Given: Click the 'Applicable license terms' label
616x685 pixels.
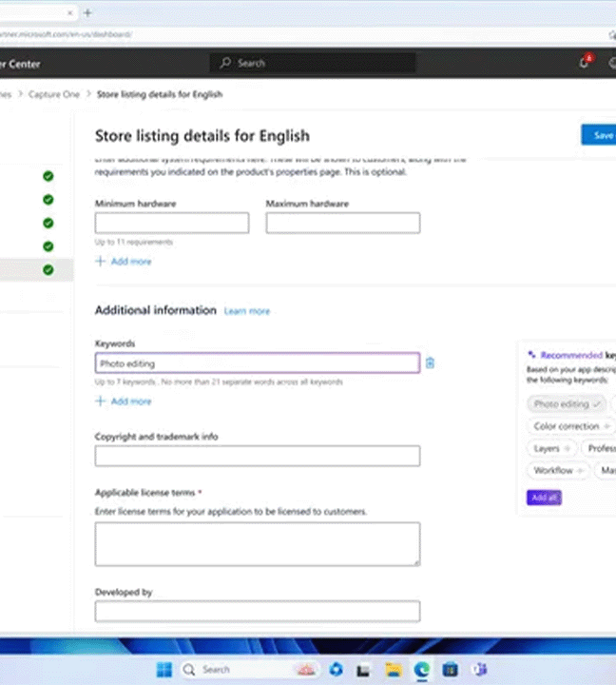Looking at the screenshot, I should 144,493.
